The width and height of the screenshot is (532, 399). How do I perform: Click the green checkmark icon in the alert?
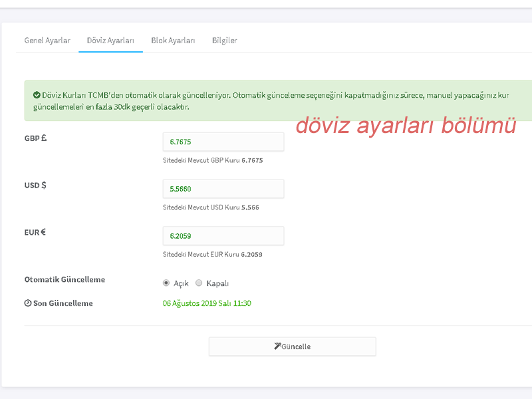(37, 95)
